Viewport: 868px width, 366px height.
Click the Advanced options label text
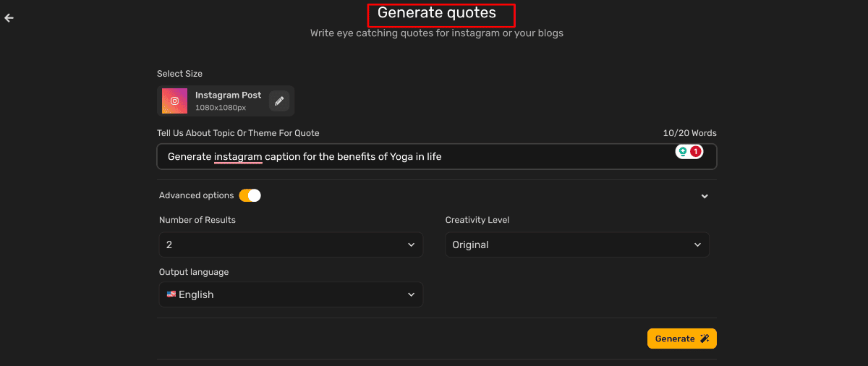(196, 195)
